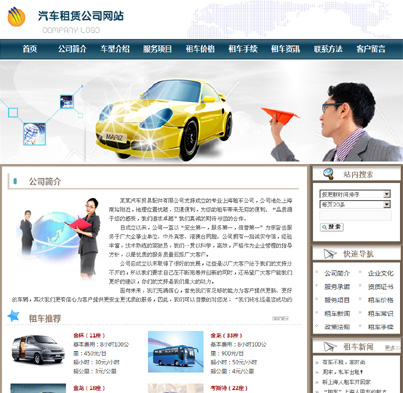The image size is (403, 393).
Task: Click the magnifier icon beside 站内搜索
Action: 328,173
